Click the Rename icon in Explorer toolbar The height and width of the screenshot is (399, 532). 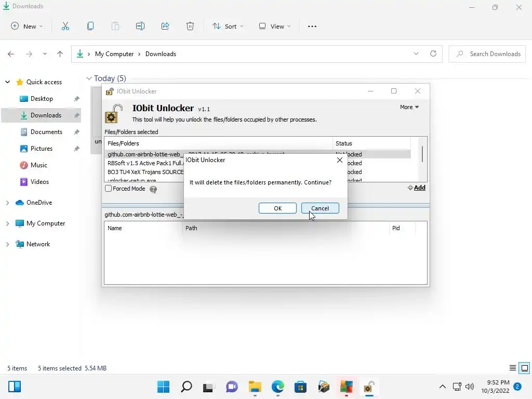(x=140, y=26)
